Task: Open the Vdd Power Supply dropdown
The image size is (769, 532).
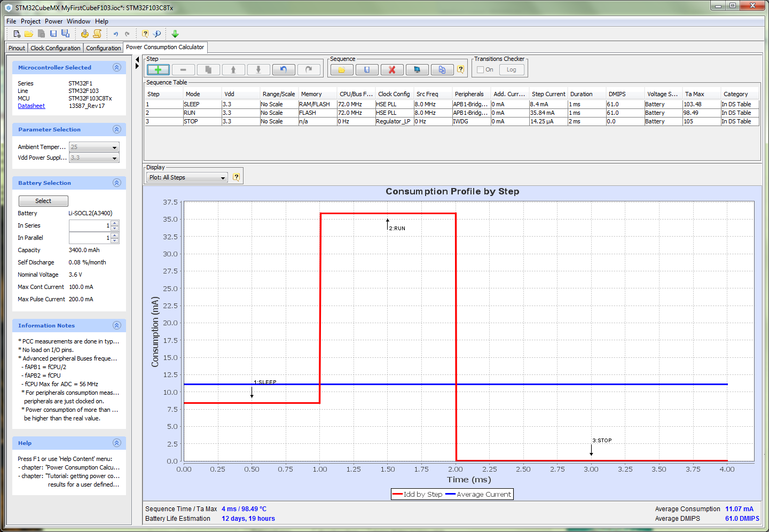Action: click(x=94, y=158)
